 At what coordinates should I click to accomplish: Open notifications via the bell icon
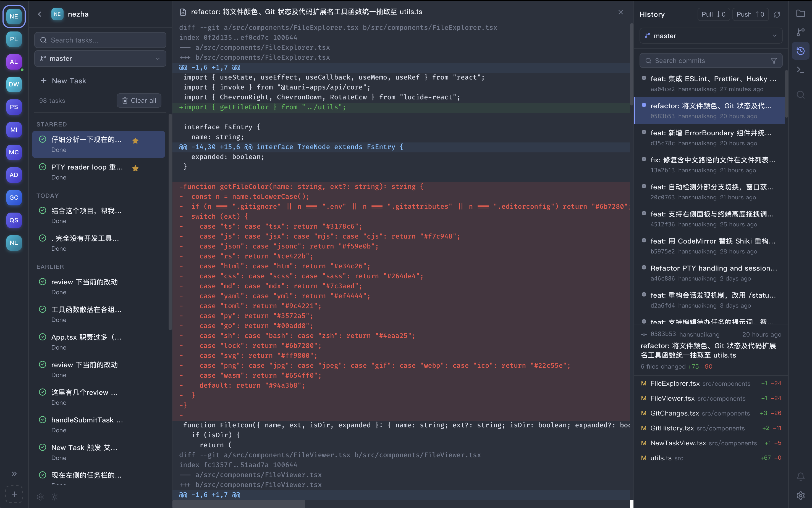point(800,477)
